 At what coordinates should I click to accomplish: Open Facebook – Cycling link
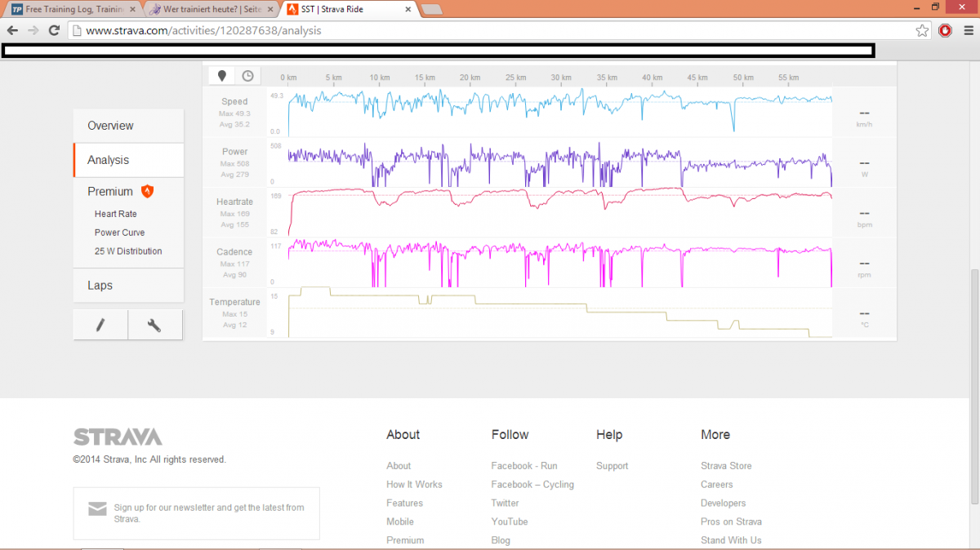(x=532, y=485)
